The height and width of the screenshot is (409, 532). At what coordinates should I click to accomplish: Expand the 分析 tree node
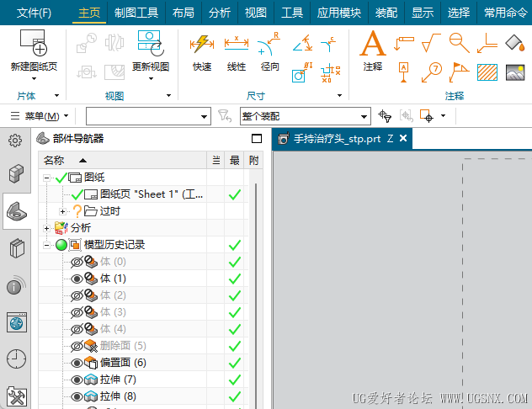(x=46, y=228)
